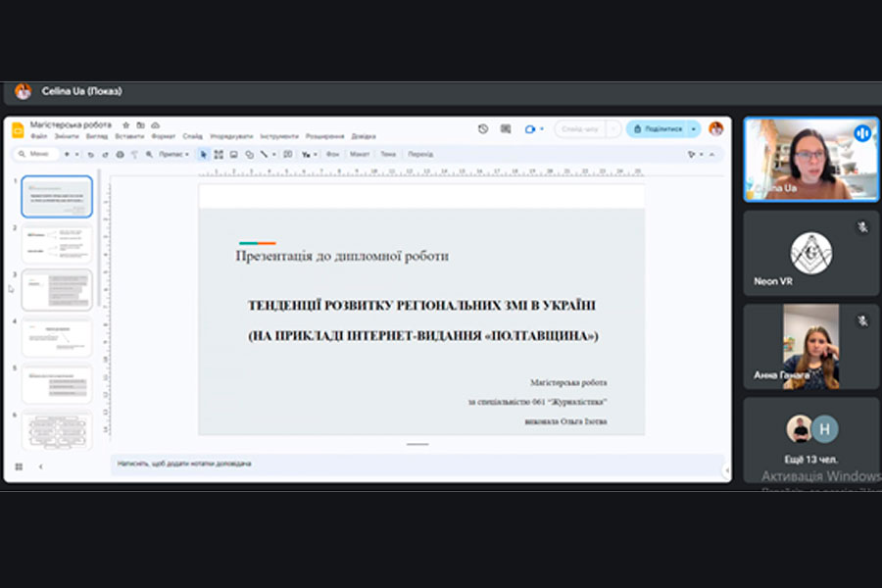Click the Презентація до дипломної роботи heading

click(342, 256)
